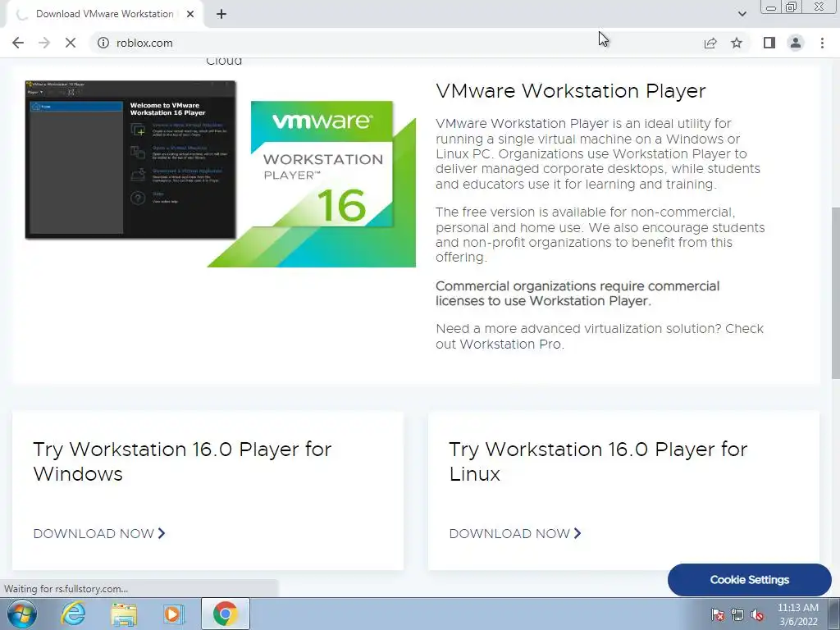840x630 pixels.
Task: Click the Chrome taskbar icon
Action: (226, 614)
